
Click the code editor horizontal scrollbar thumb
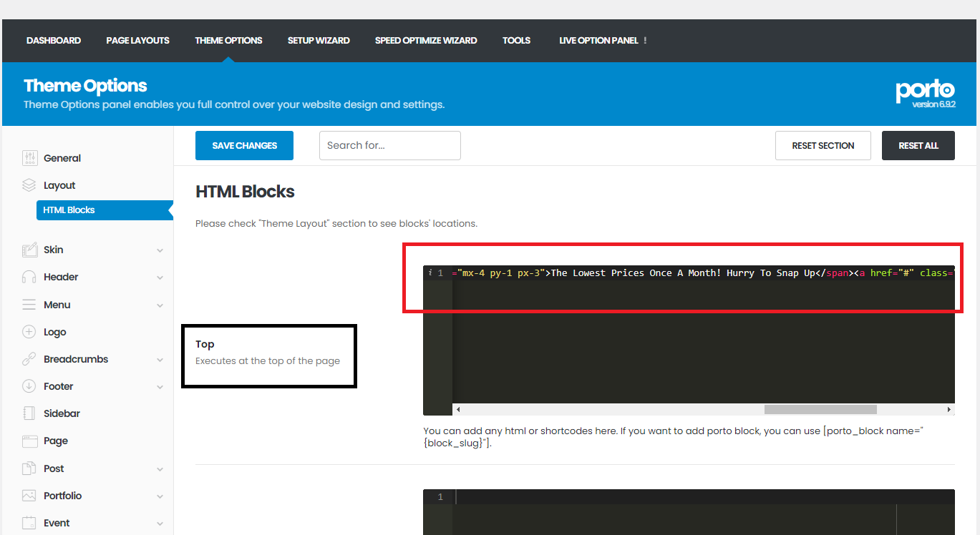(820, 410)
